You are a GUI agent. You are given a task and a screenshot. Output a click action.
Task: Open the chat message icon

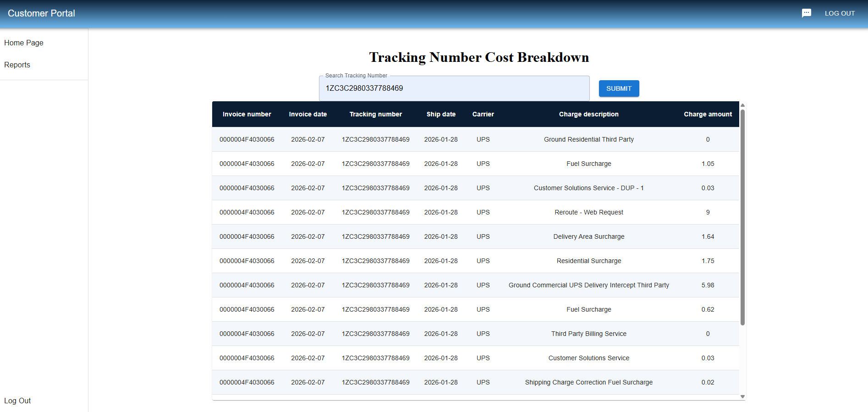point(806,13)
